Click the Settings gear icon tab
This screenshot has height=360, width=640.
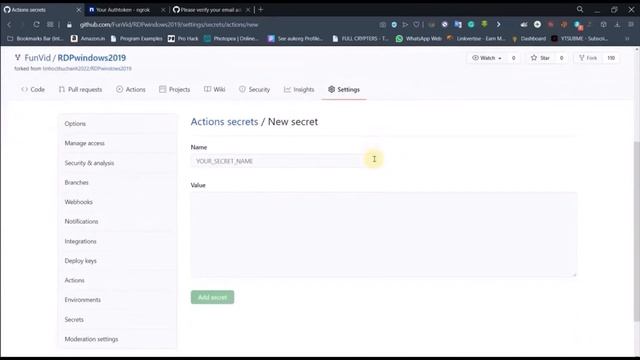pos(331,89)
